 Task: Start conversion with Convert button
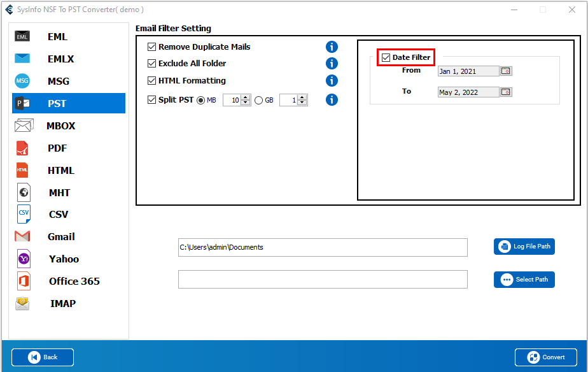(545, 357)
